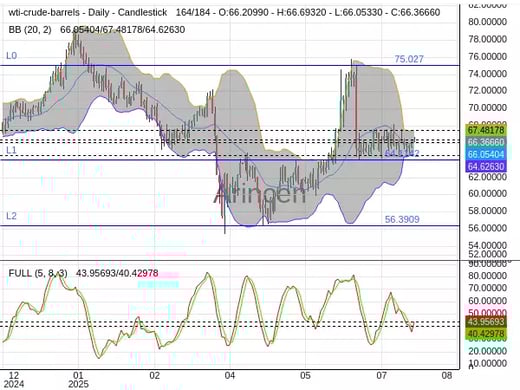Click the '04' month axis label
The width and height of the screenshot is (520, 390).
[x=230, y=376]
